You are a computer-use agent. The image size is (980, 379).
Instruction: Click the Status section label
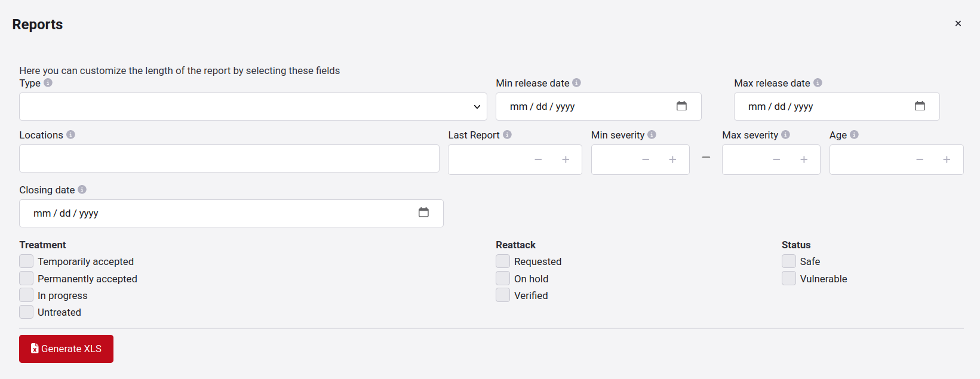(796, 245)
